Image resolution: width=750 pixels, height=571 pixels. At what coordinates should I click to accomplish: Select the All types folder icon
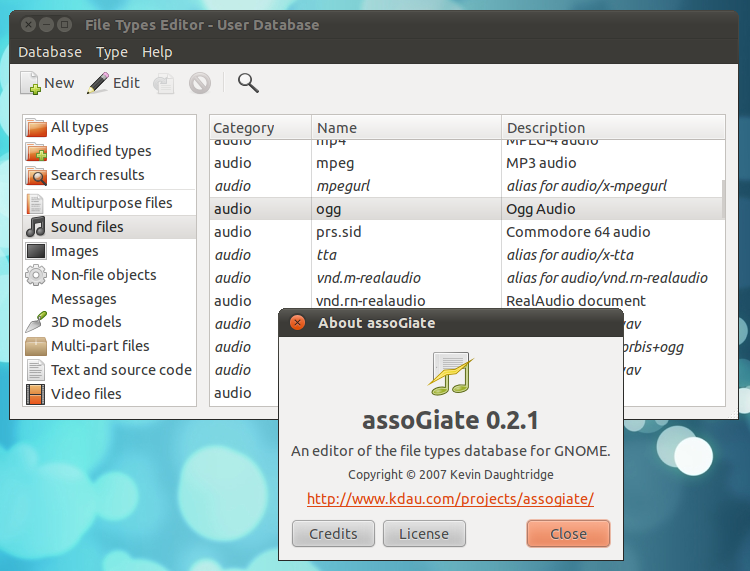tap(36, 127)
